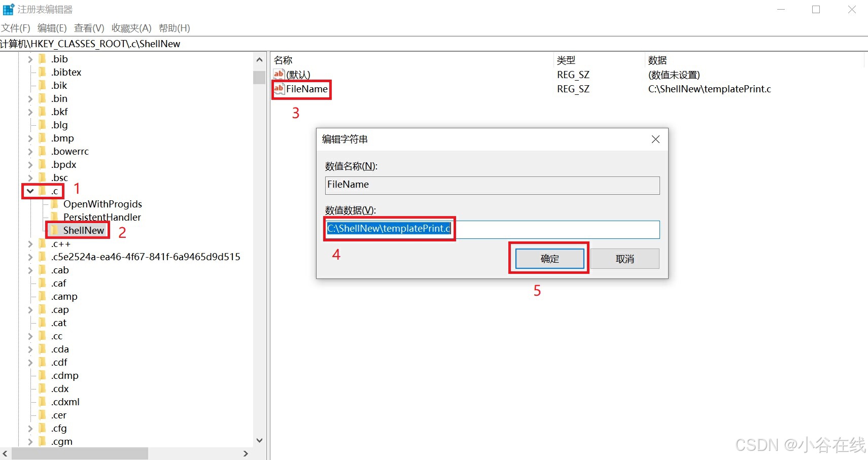Click the .bibtex folder icon
The image size is (868, 460).
[43, 72]
